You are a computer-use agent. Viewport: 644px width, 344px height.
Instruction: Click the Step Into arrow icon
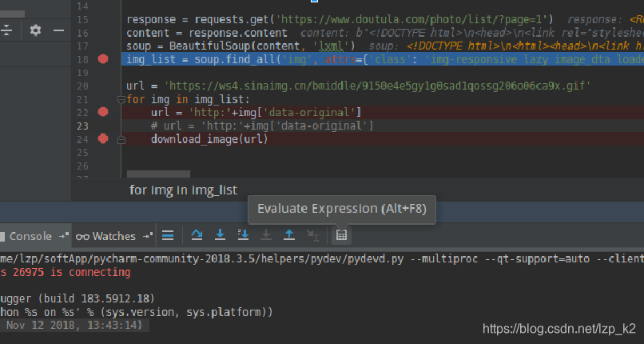(221, 235)
